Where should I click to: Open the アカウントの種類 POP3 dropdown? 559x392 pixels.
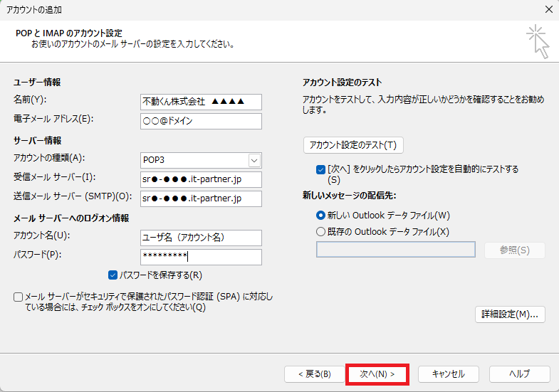pyautogui.click(x=254, y=160)
